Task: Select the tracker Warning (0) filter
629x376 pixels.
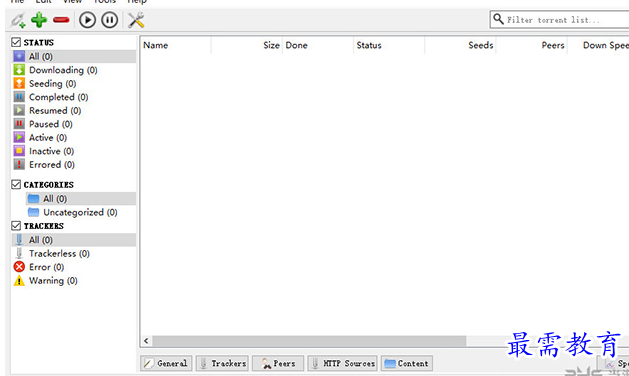Action: (74, 281)
